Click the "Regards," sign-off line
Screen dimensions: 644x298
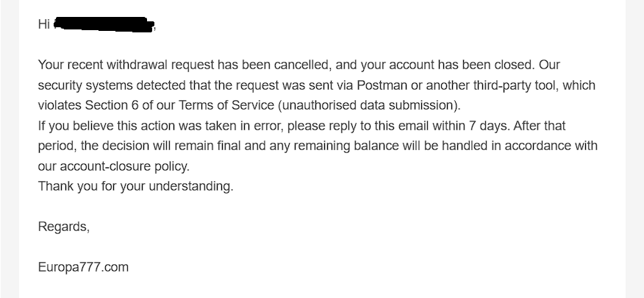pos(63,227)
